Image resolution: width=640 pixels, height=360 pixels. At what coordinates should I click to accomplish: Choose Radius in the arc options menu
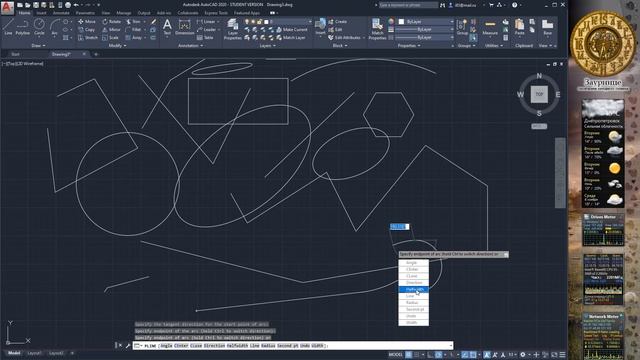pyautogui.click(x=413, y=302)
